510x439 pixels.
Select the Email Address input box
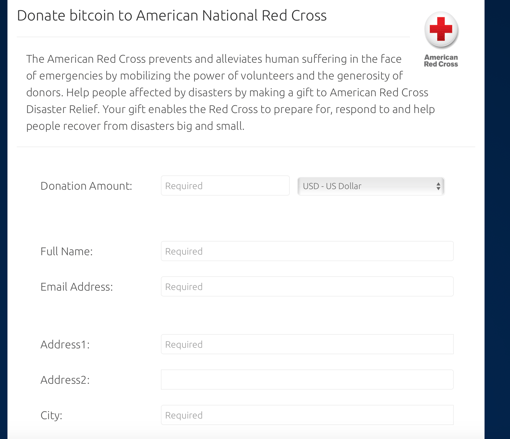[x=307, y=286]
